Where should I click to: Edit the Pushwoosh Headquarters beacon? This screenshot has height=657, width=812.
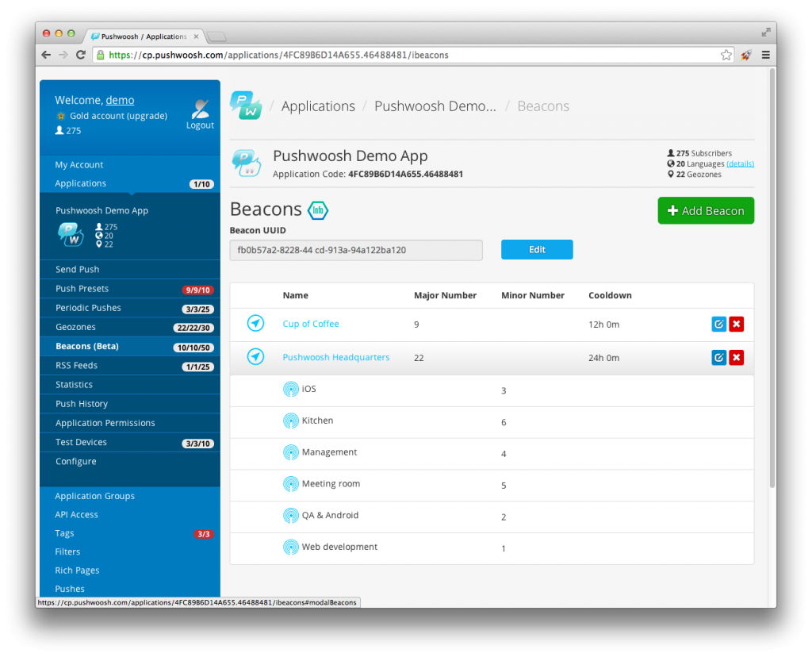pyautogui.click(x=718, y=357)
